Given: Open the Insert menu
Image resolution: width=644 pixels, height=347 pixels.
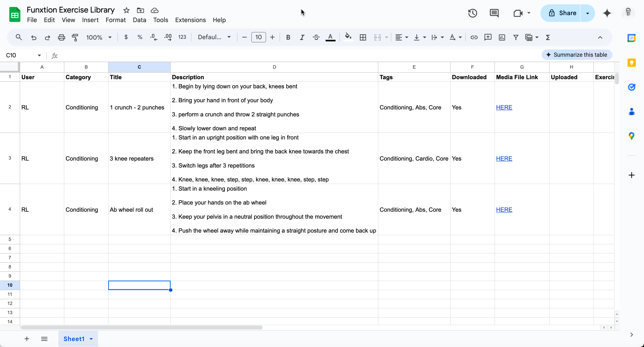Looking at the screenshot, I should 90,20.
